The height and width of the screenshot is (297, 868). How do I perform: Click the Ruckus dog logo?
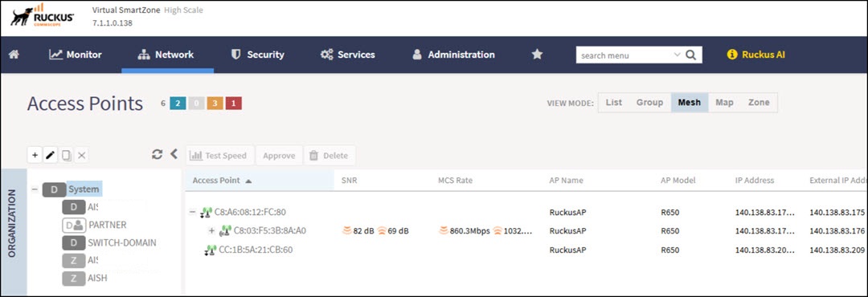tap(42, 15)
